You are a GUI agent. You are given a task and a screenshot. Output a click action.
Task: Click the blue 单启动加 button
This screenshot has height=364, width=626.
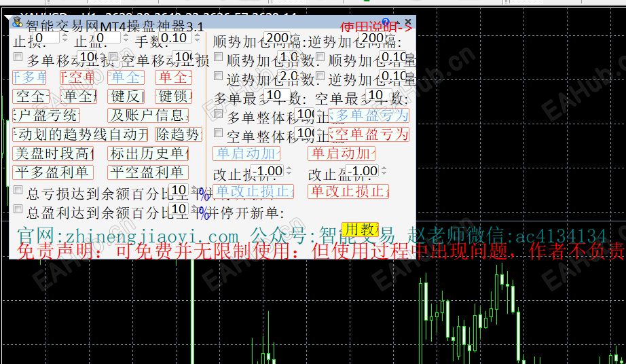pos(246,153)
